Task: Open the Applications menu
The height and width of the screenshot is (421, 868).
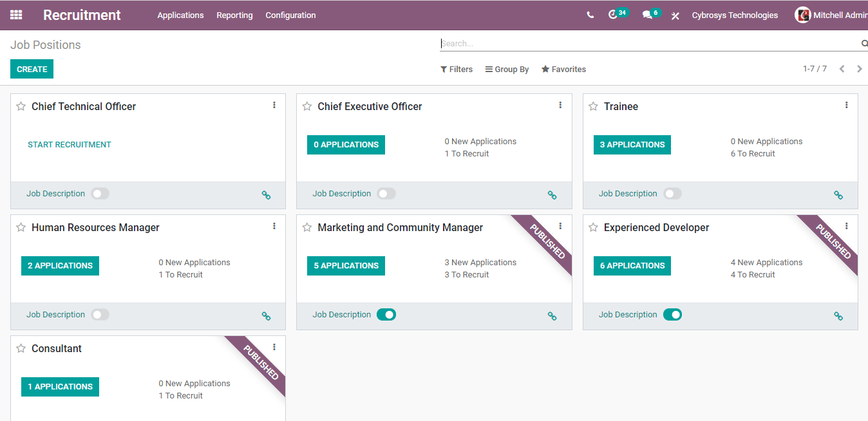Action: click(x=180, y=15)
